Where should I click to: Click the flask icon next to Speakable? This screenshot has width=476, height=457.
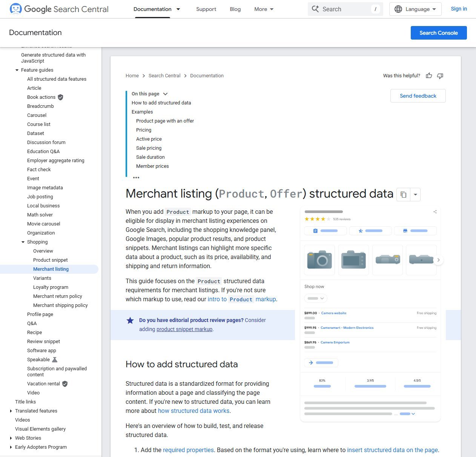pos(55,360)
